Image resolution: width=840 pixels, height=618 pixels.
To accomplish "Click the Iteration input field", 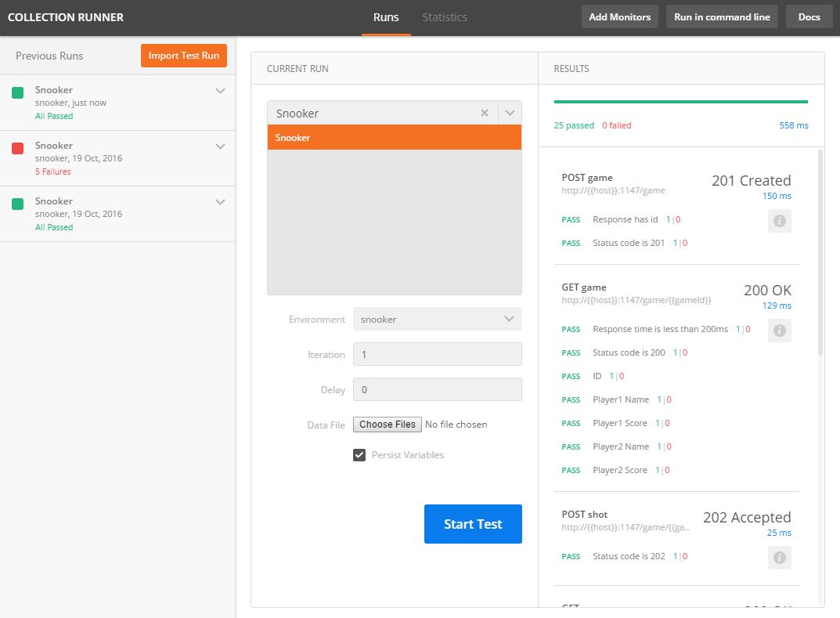I will pos(437,354).
